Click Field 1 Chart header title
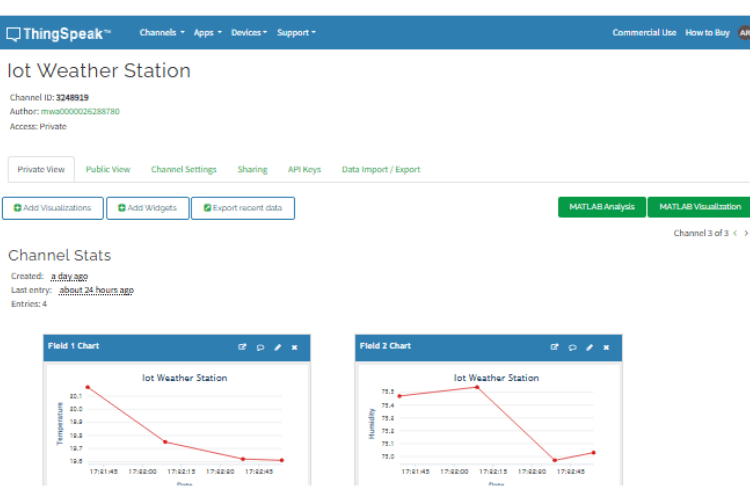750x500 pixels. pyautogui.click(x=73, y=345)
